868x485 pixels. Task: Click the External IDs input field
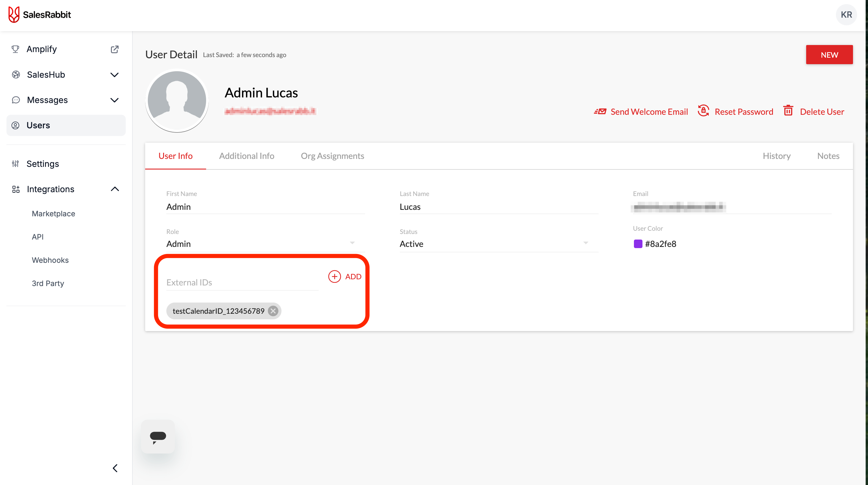coord(242,282)
